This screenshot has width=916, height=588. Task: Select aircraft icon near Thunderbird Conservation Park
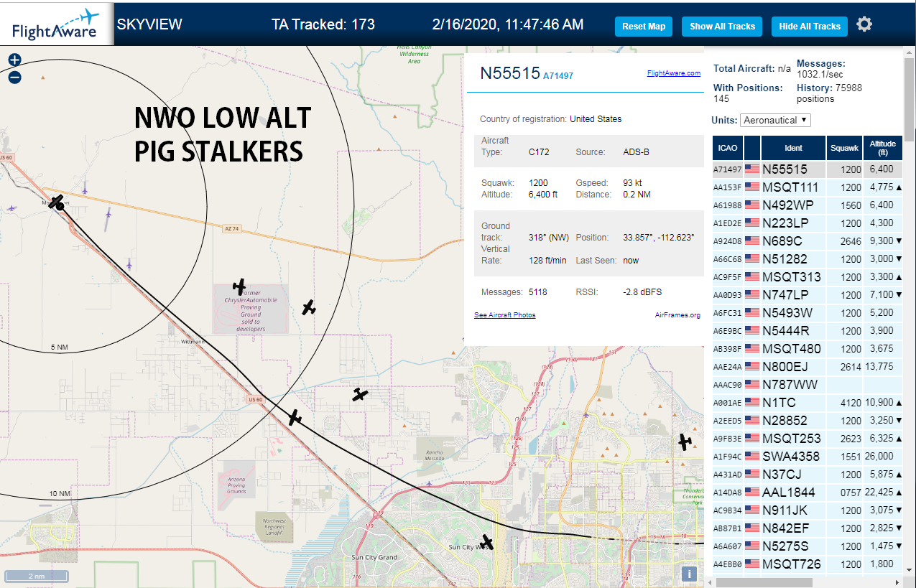point(685,442)
